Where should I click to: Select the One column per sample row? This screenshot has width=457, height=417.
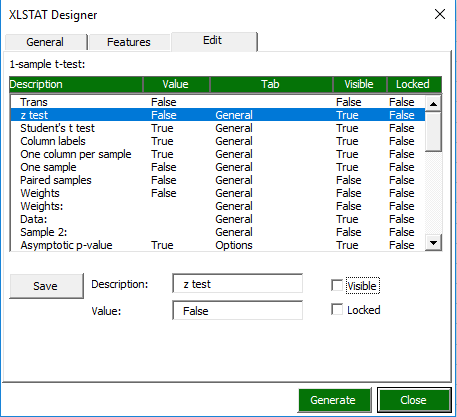click(218, 154)
